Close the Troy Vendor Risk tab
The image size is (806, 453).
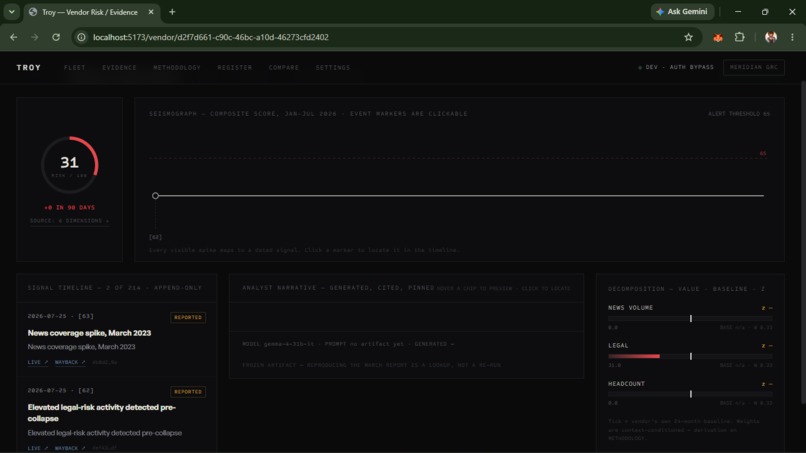(x=151, y=12)
